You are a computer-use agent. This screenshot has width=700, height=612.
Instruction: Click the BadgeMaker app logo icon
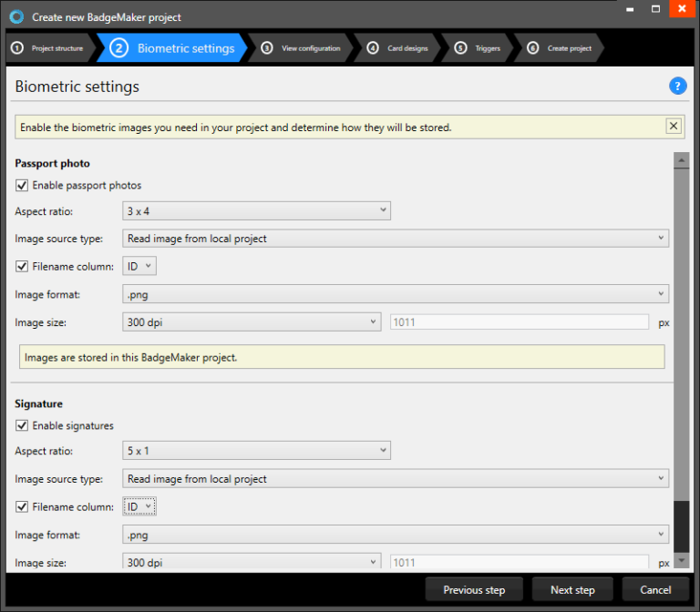(x=15, y=16)
